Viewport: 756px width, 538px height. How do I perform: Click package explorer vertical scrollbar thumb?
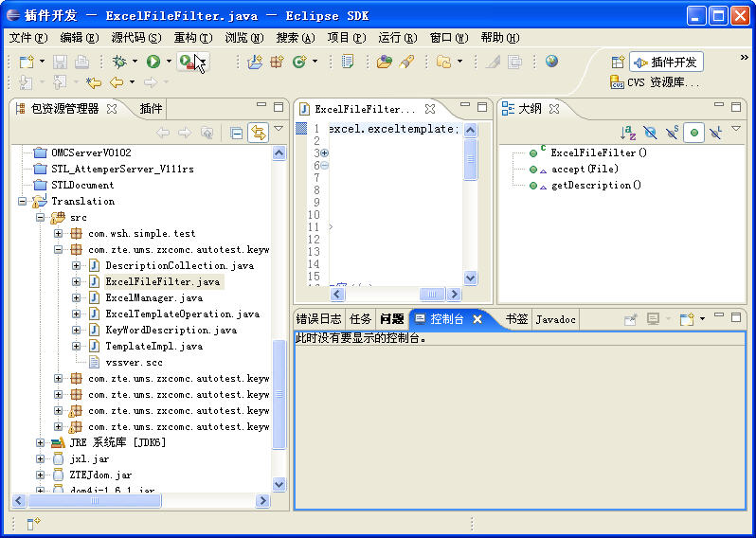point(279,394)
